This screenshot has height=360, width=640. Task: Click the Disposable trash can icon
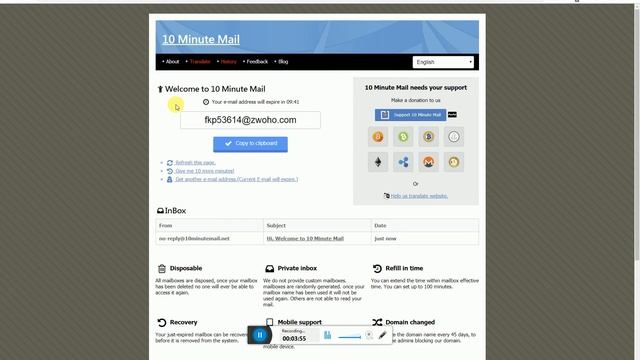(x=162, y=269)
